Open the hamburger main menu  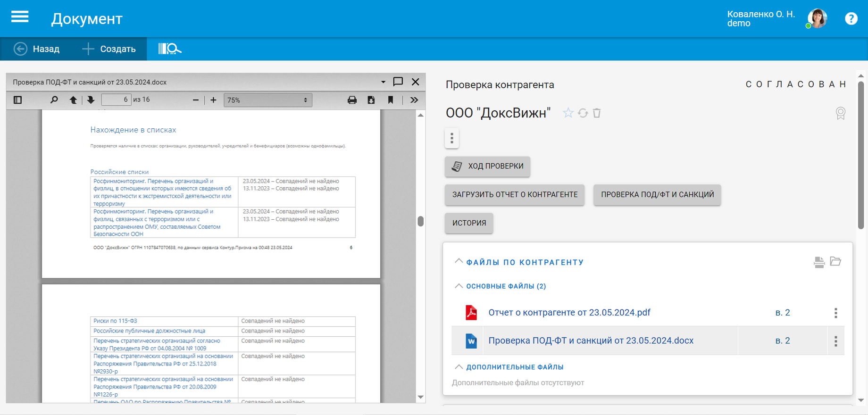[20, 17]
